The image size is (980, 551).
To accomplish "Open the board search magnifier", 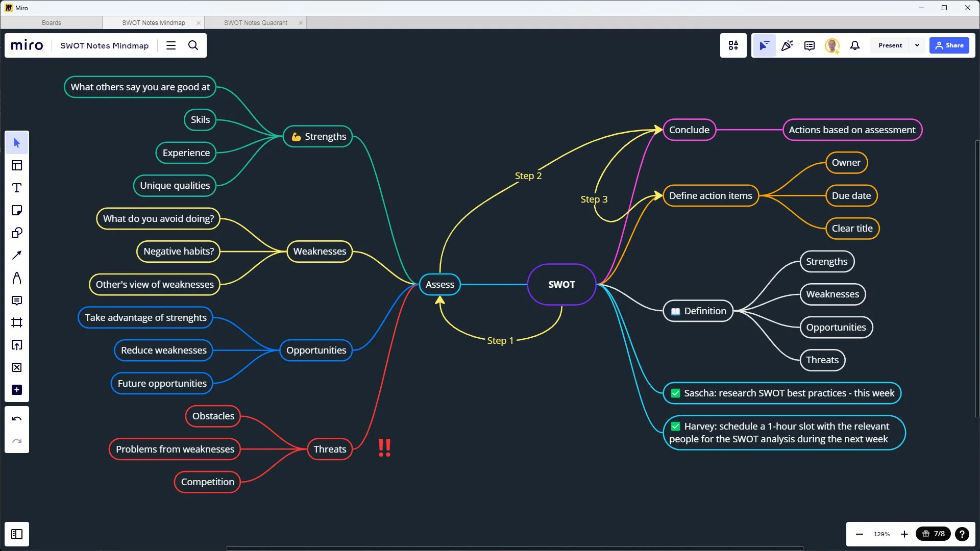I will (193, 45).
